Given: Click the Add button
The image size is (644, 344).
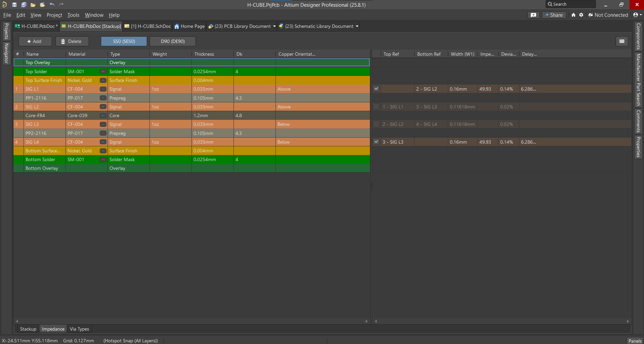Looking at the screenshot, I should (35, 41).
